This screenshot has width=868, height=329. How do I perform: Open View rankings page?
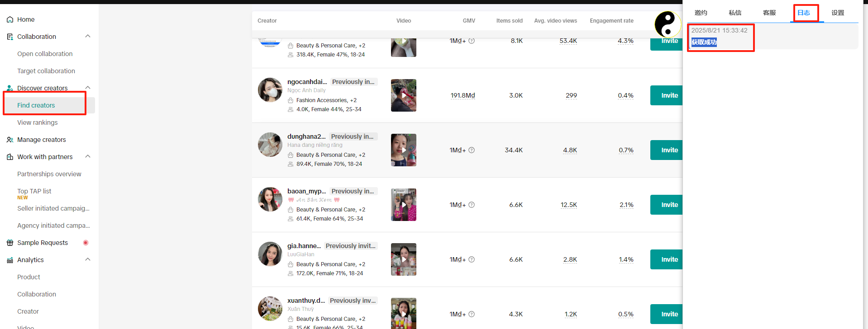(38, 122)
